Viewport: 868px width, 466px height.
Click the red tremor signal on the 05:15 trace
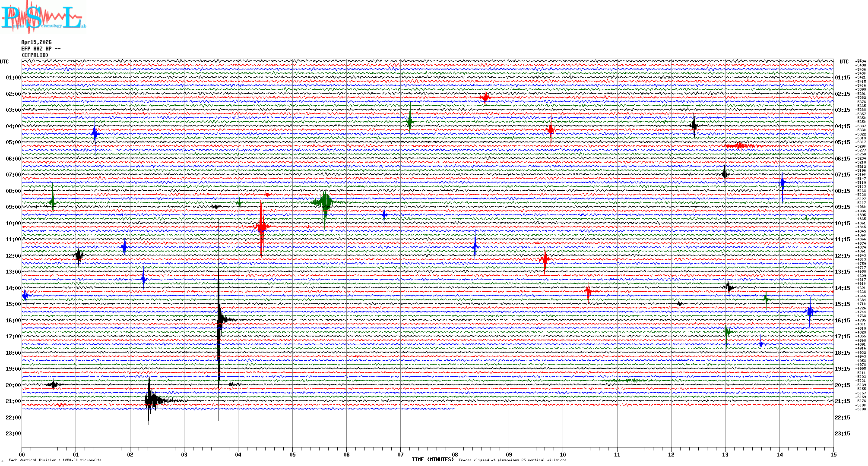click(739, 146)
